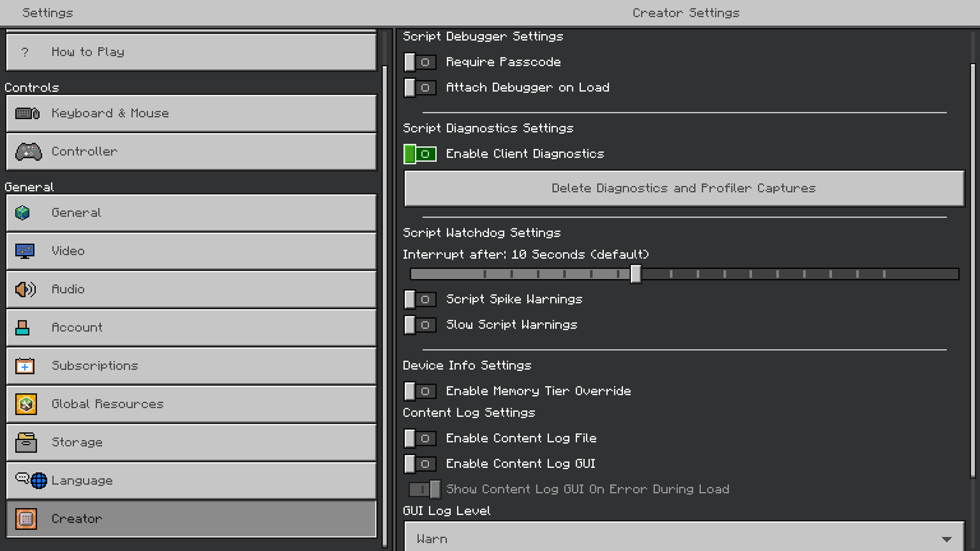The width and height of the screenshot is (980, 551).
Task: Click the monitor icon beside Video
Action: coord(24,251)
